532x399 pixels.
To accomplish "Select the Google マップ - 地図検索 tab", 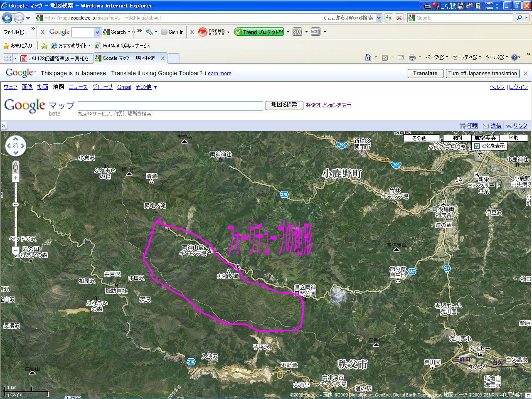I will [x=130, y=58].
